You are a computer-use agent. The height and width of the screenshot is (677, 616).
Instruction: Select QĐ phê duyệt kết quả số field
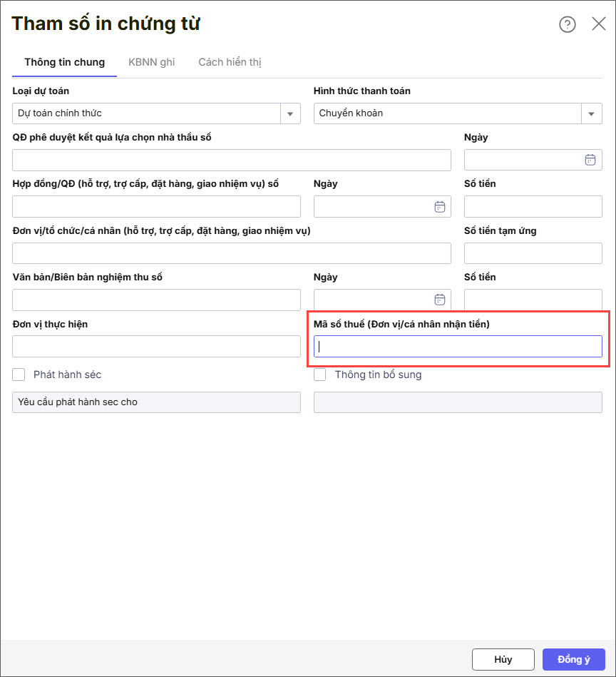pyautogui.click(x=231, y=160)
